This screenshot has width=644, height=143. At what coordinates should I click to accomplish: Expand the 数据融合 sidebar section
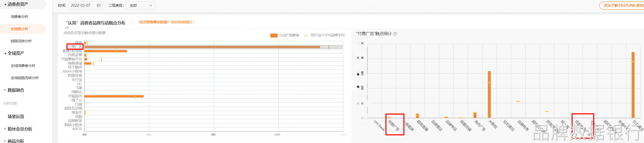pyautogui.click(x=16, y=90)
